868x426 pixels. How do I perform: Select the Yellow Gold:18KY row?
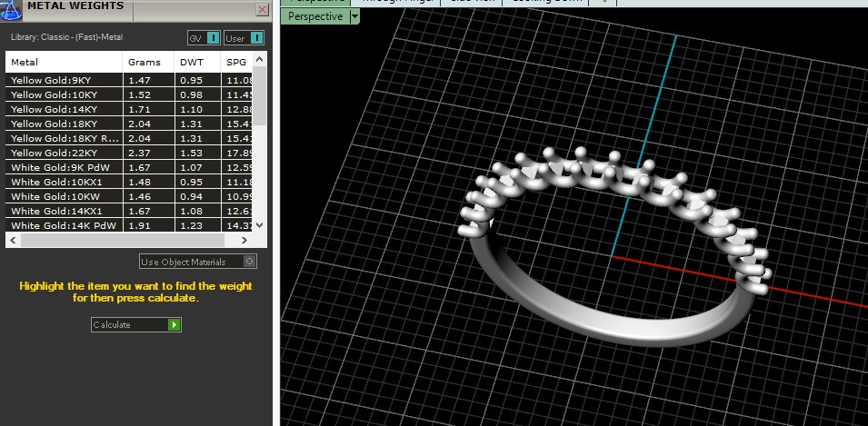point(129,124)
